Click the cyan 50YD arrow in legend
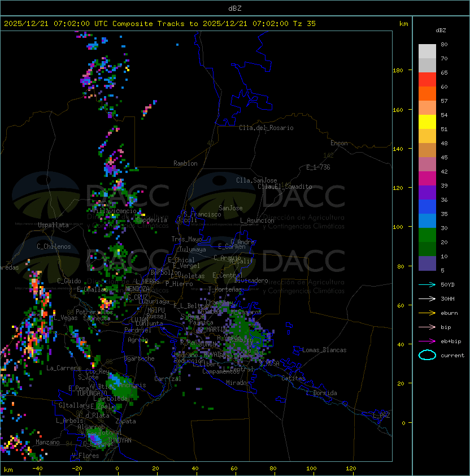470x476 pixels. [427, 284]
